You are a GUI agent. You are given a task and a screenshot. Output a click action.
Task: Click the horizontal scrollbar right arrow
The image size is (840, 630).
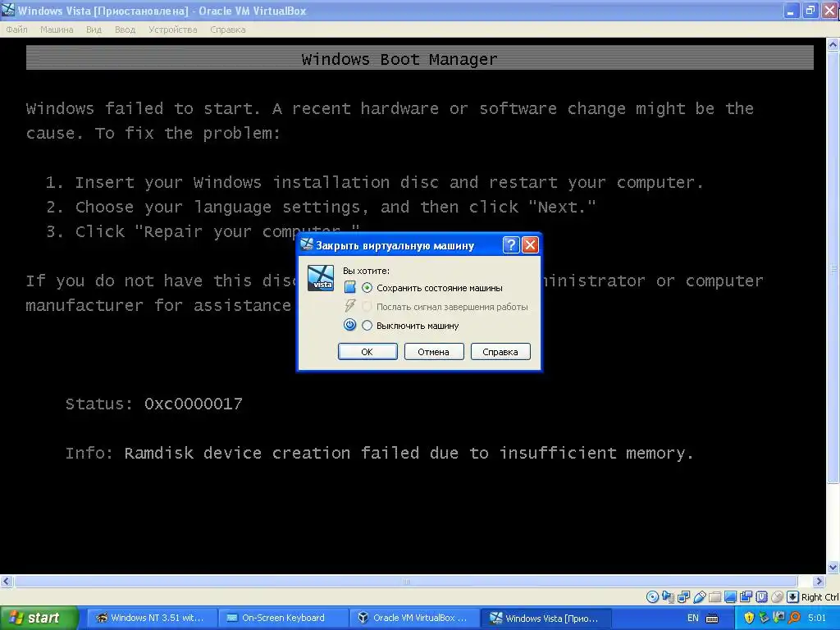tap(819, 581)
